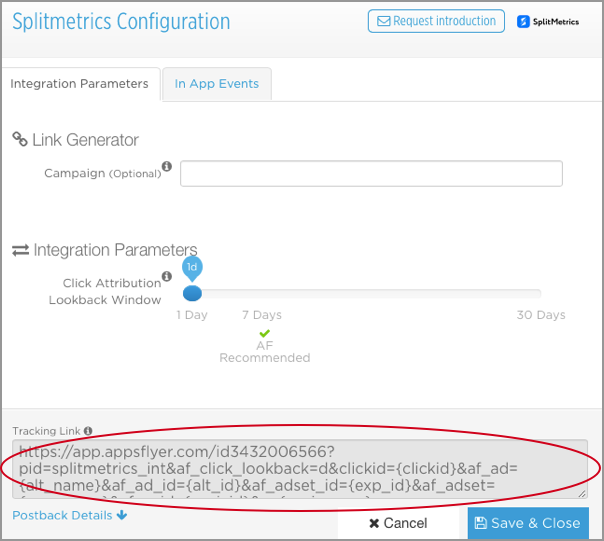Click the lookback window slider handle

click(x=192, y=293)
